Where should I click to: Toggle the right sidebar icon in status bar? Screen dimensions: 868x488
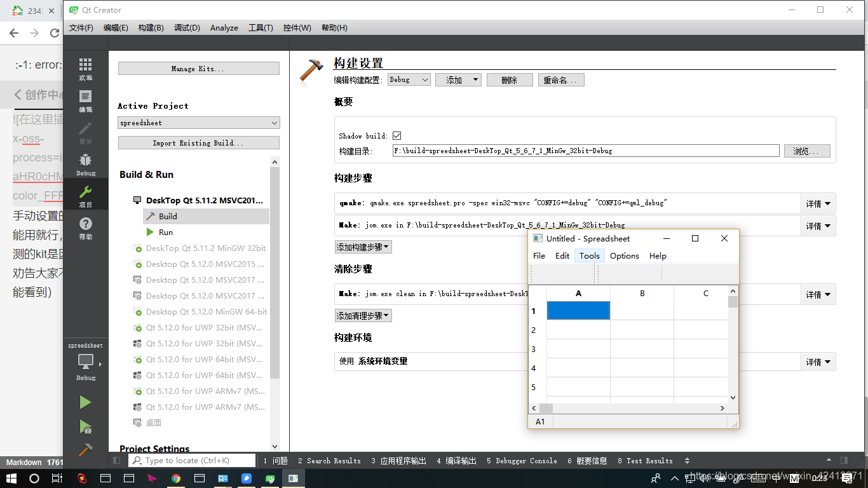point(844,460)
